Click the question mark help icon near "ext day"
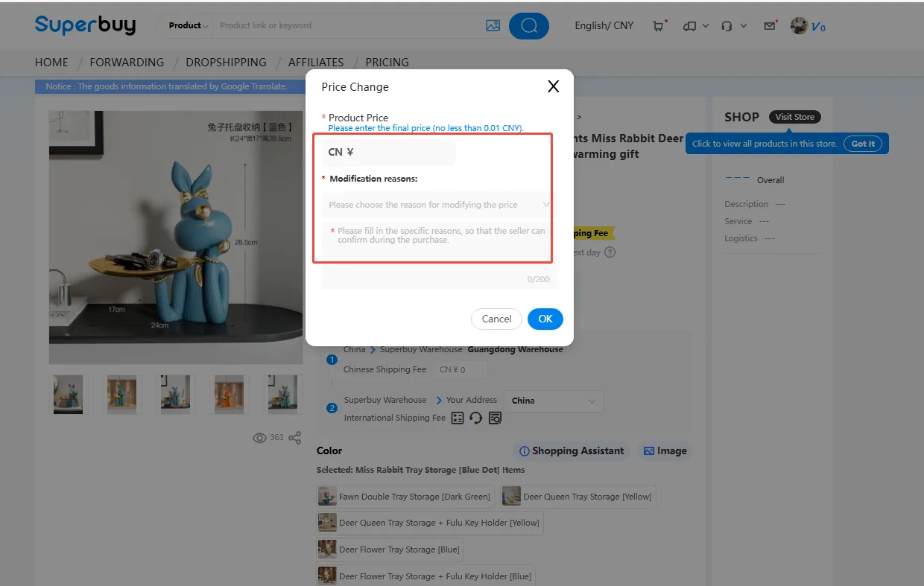Screen dimensions: 924x586 [610, 252]
